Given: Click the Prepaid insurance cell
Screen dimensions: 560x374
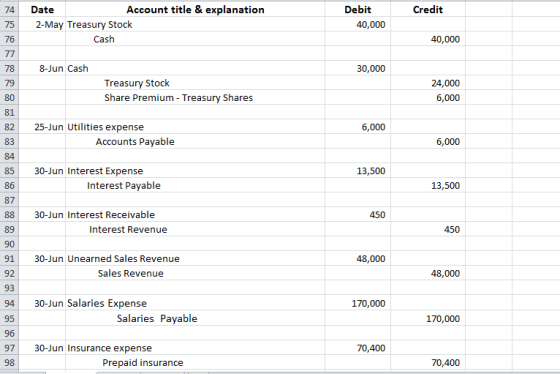Looking at the screenshot, I should (195, 363).
